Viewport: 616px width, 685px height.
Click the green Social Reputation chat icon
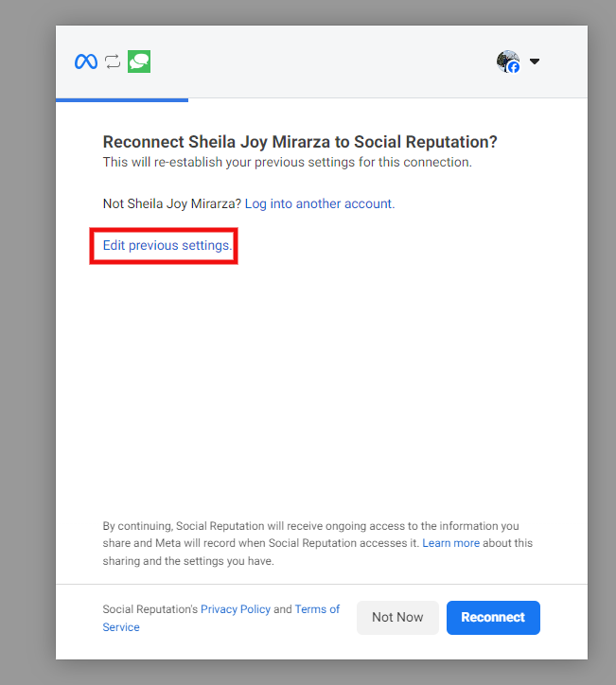(139, 61)
